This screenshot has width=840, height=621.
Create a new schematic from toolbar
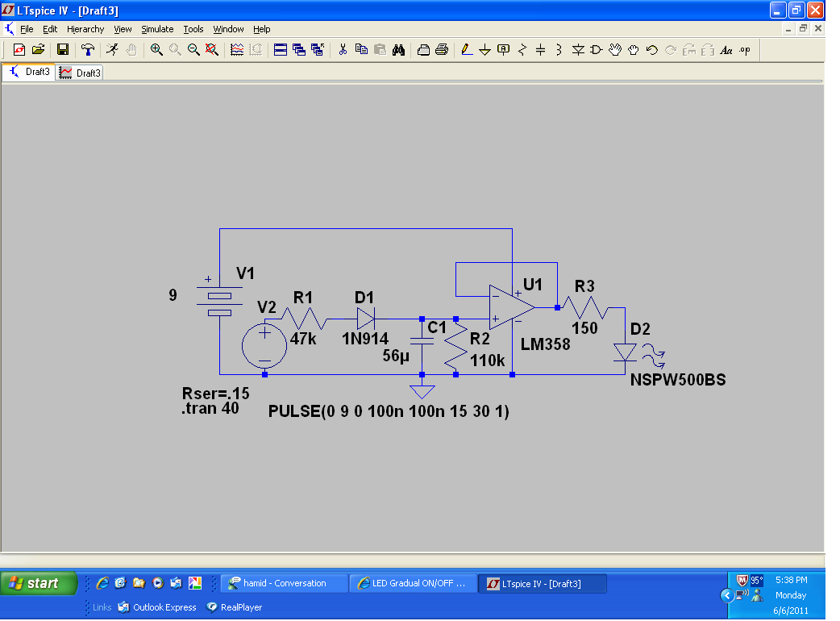coord(19,50)
